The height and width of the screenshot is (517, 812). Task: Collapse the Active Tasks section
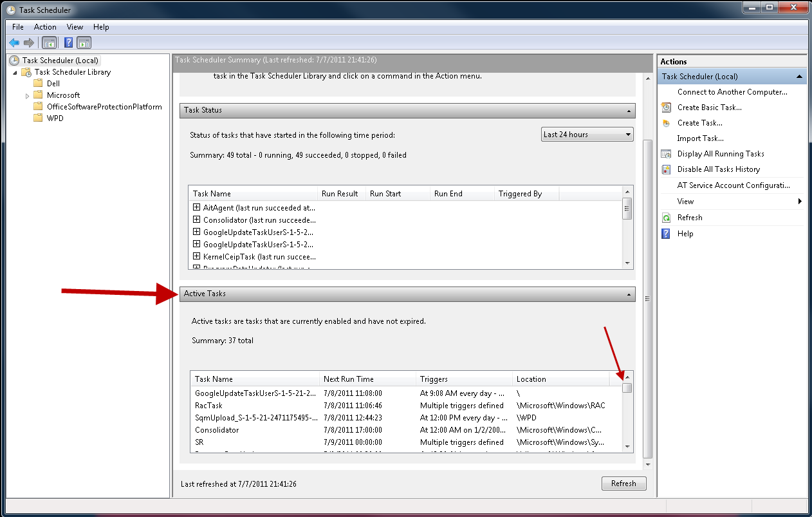pos(629,294)
